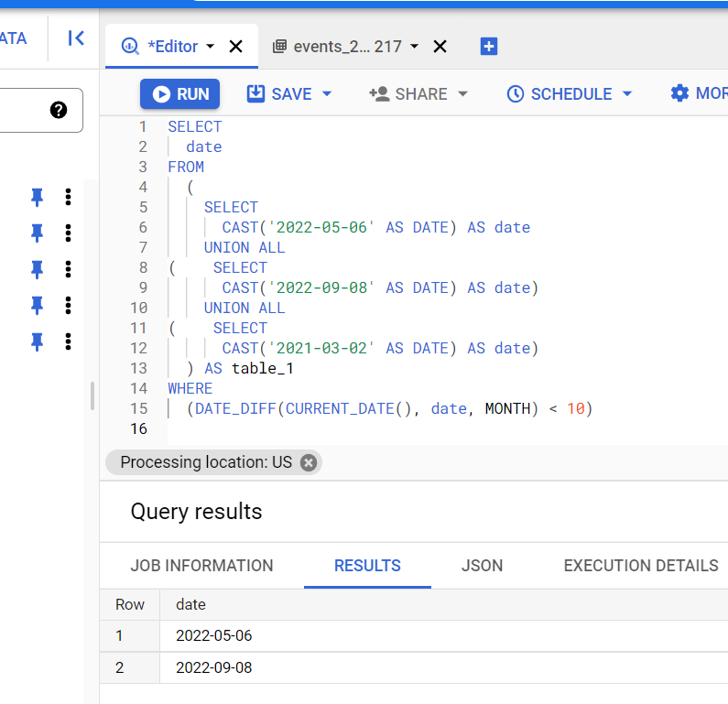Click the number 10 on line 15
Viewport: 728px width, 704px height.
(x=576, y=409)
